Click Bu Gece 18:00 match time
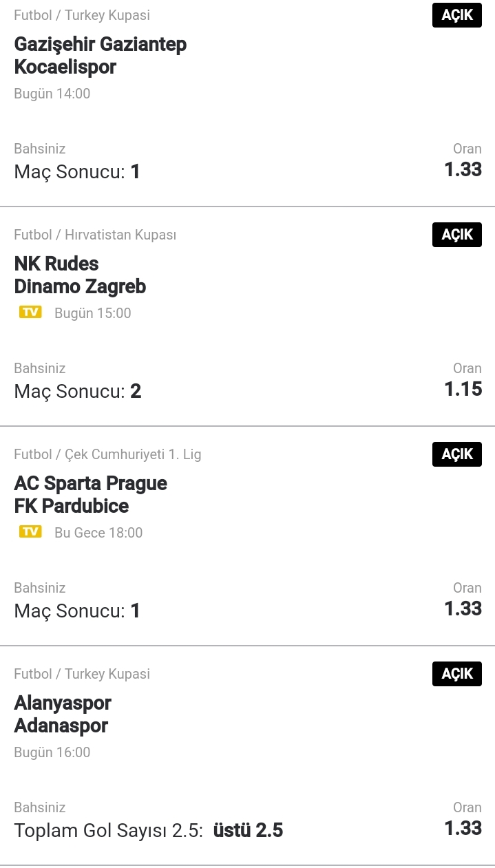Image resolution: width=495 pixels, height=868 pixels. [x=98, y=533]
